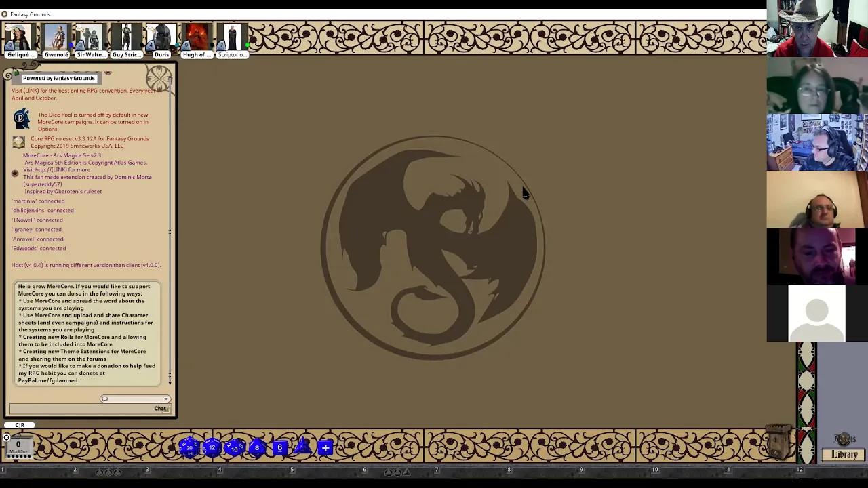Click the Geliqué name label
Viewport: 868px width, 488px height.
[20, 54]
